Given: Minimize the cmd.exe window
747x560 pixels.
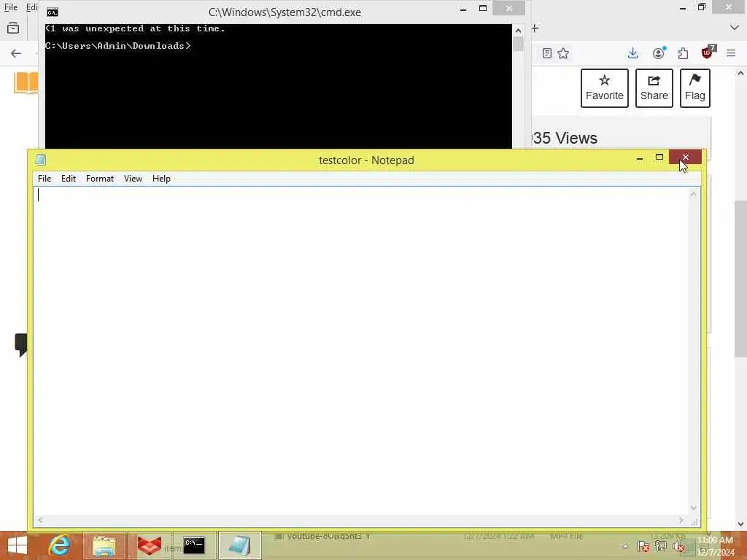Looking at the screenshot, I should coord(463,9).
